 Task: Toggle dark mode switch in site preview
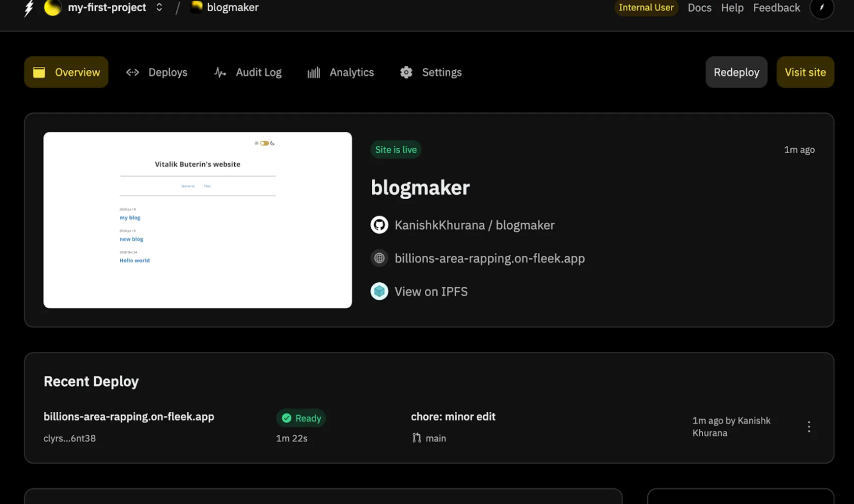point(264,143)
